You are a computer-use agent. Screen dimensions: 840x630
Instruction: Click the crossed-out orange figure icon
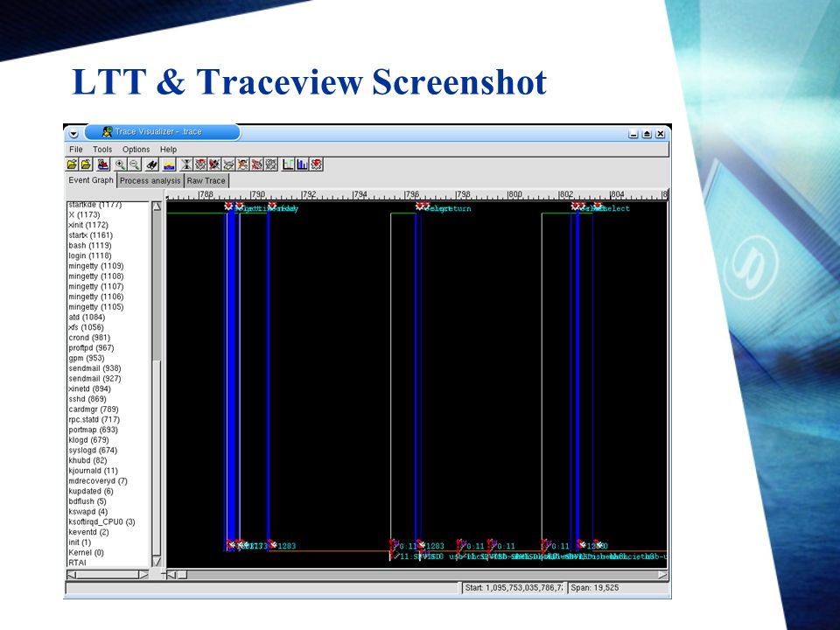click(x=242, y=164)
